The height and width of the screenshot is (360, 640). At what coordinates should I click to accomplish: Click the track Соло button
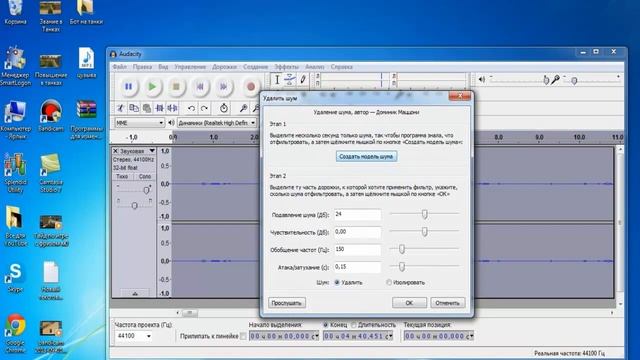[x=144, y=176]
